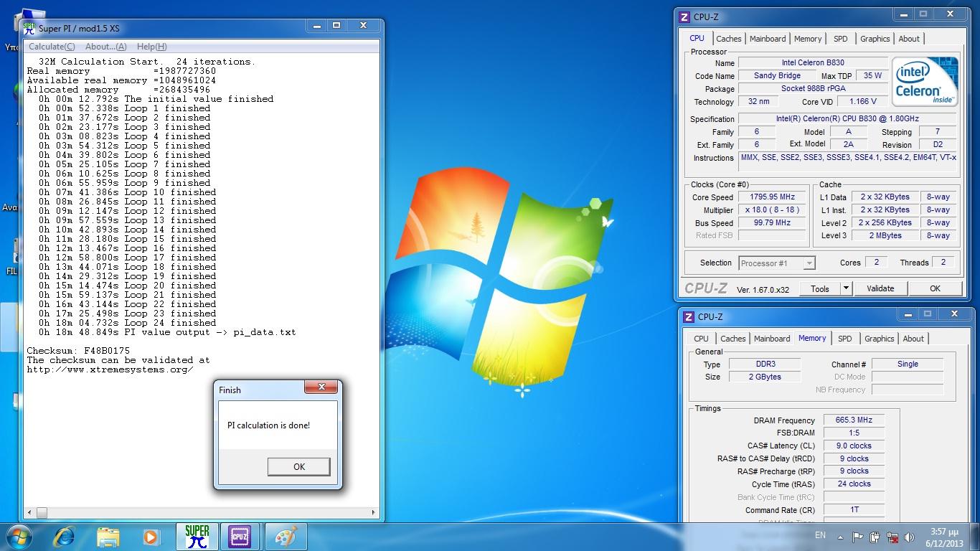The width and height of the screenshot is (980, 551).
Task: Click the Show desktop strip beside the clock
Action: [x=974, y=537]
